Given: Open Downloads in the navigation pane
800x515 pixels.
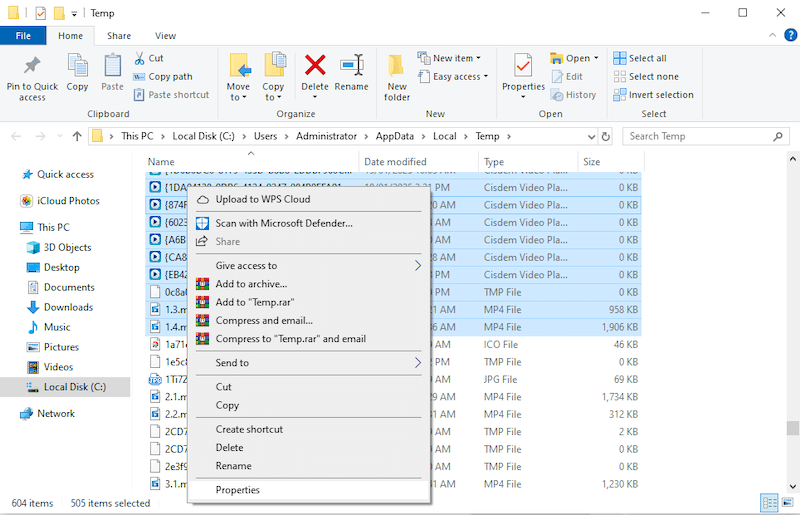Looking at the screenshot, I should pyautogui.click(x=68, y=307).
